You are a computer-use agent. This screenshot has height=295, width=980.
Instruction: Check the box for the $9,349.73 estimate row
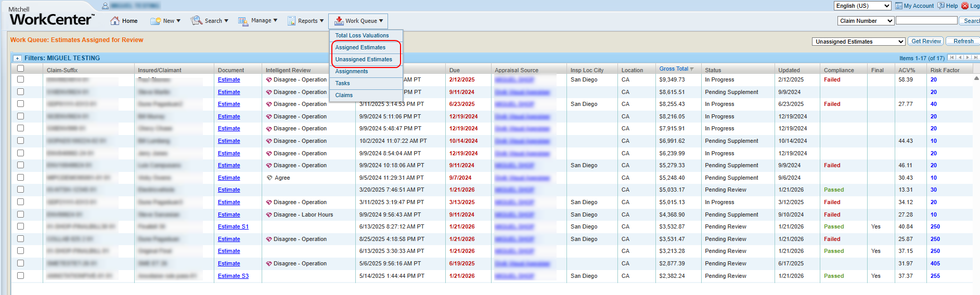tap(20, 79)
